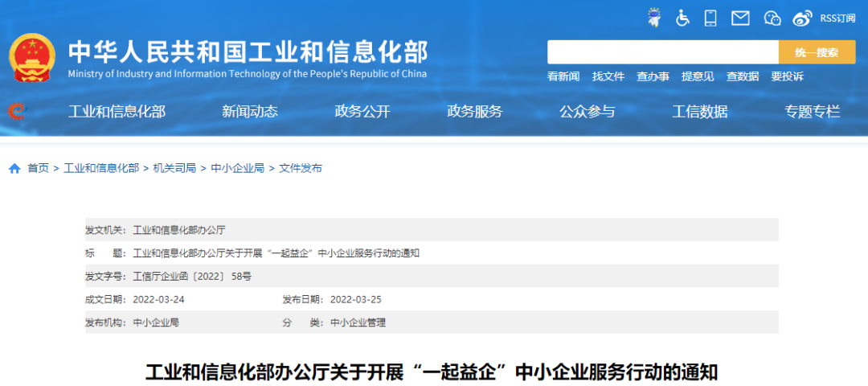The height and width of the screenshot is (386, 868).
Task: Open the 新闻动态 navigation menu
Action: (250, 112)
